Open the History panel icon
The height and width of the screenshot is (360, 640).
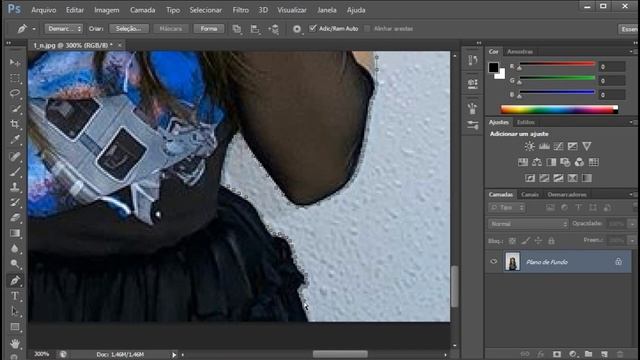point(473,61)
